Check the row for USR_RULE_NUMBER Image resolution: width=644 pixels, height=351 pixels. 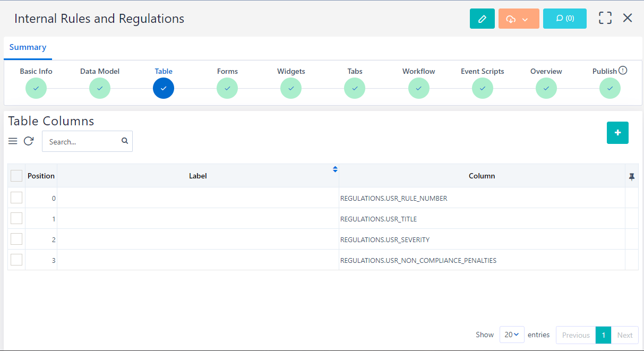coord(16,198)
